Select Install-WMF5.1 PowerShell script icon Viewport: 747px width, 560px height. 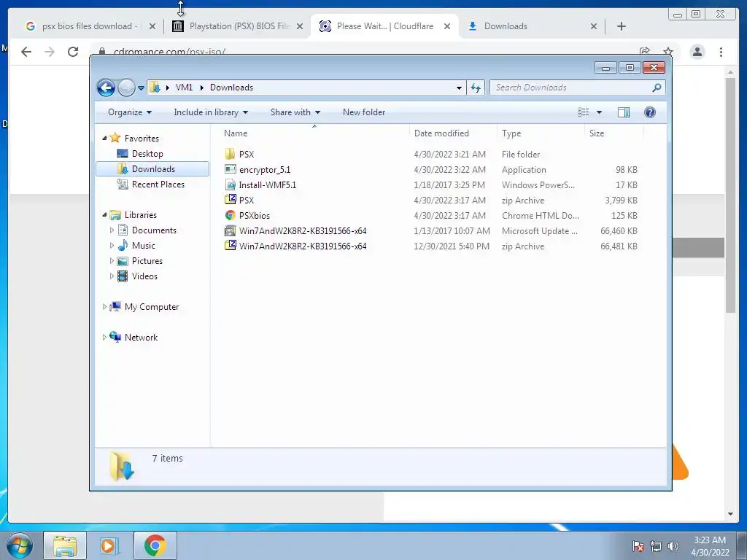(x=230, y=184)
